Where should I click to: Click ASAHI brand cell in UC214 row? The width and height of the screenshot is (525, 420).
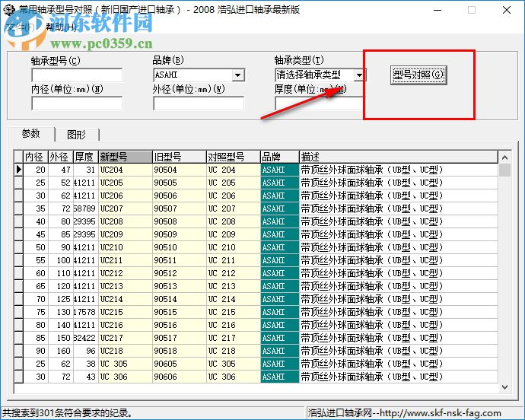point(279,299)
